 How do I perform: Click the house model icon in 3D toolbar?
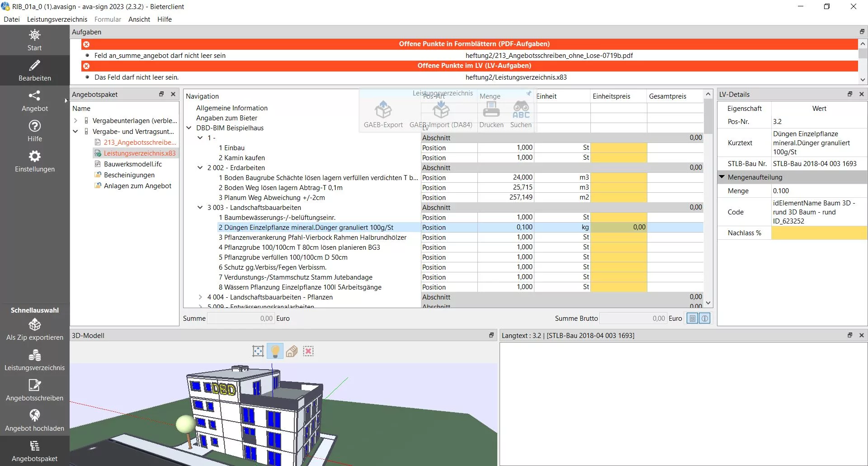(x=292, y=351)
